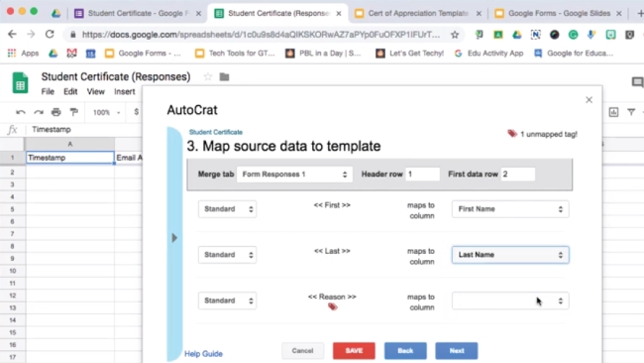Open the Edu Activity App bookmark
Viewport: 644px width, 363px height.
[488, 53]
